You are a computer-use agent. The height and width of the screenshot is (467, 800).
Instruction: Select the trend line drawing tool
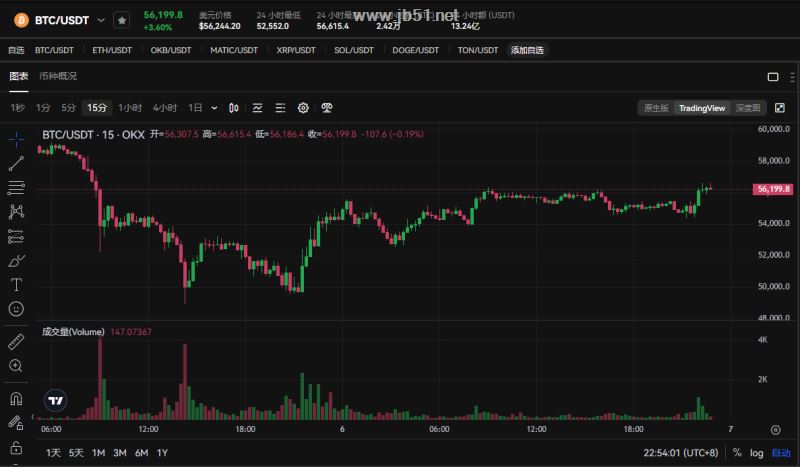click(16, 163)
